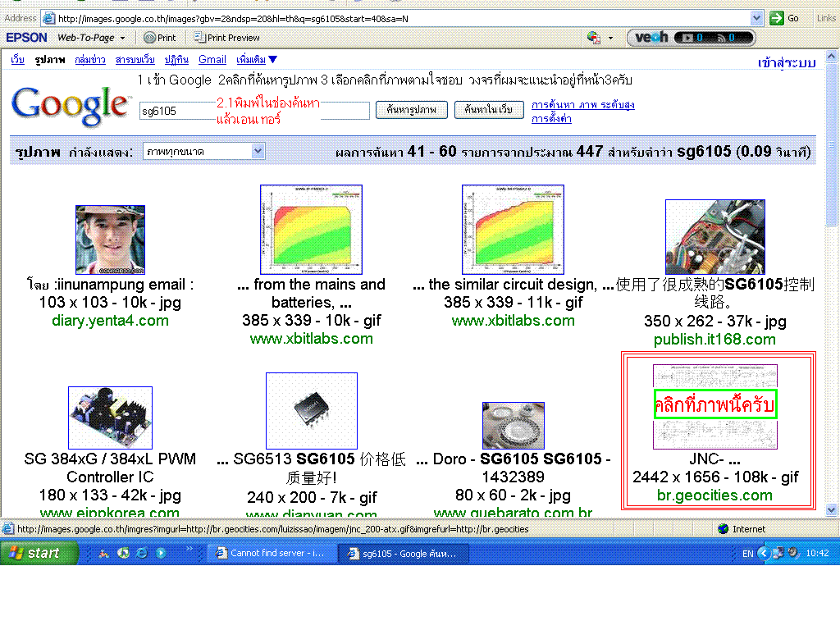Click the vertical scrollbar thumb
840x630 pixels.
pos(832,144)
